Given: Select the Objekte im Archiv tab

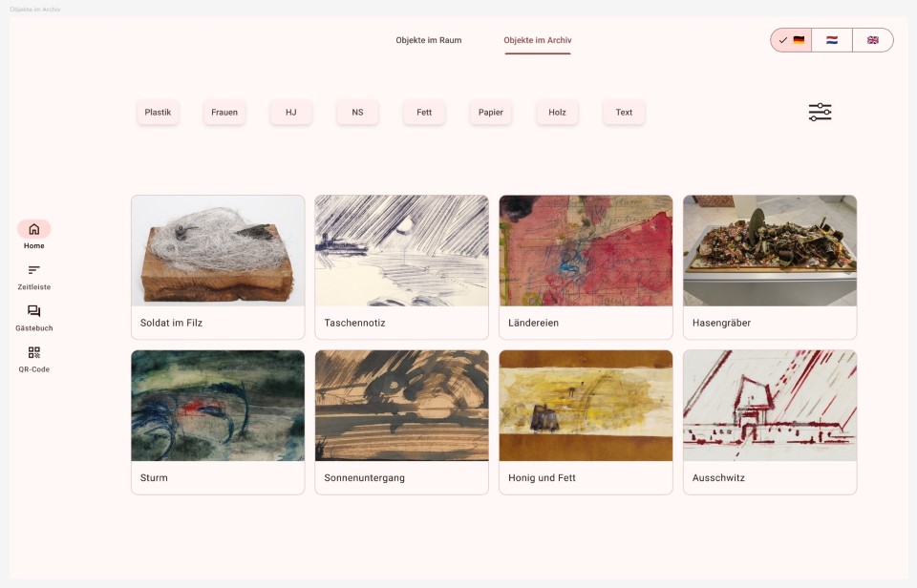Looking at the screenshot, I should click(538, 40).
